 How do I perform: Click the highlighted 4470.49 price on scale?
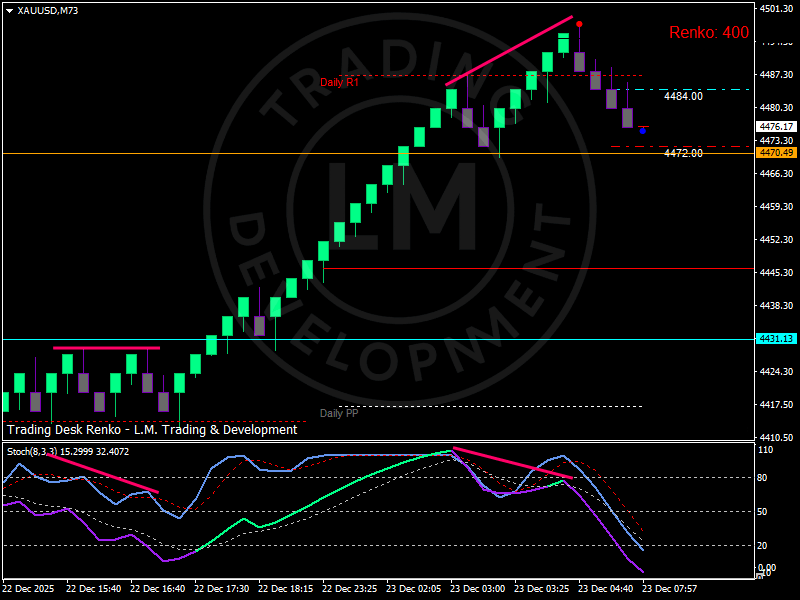pyautogui.click(x=776, y=152)
